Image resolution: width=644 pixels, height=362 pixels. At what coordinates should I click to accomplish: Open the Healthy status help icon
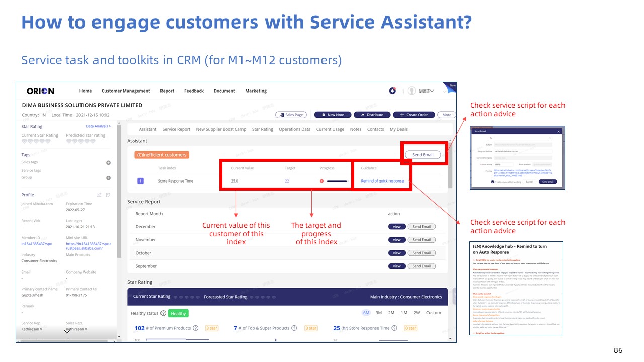(x=163, y=313)
